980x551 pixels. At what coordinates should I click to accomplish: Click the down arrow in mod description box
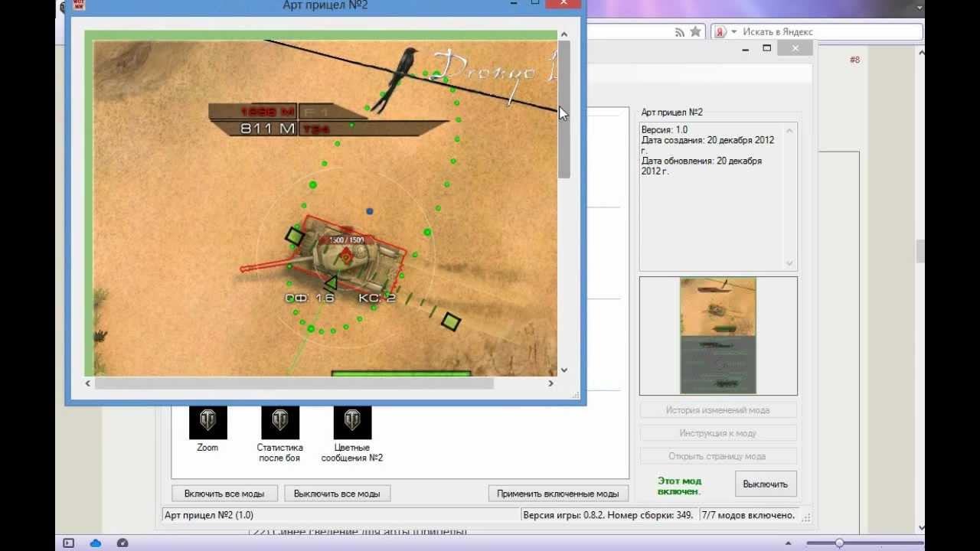(x=789, y=263)
